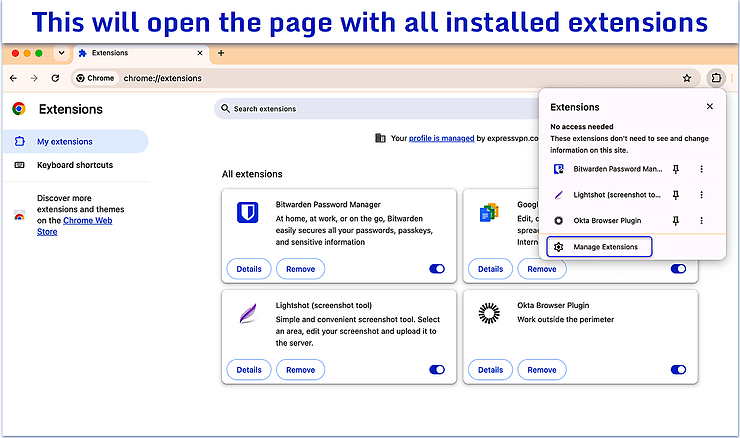Open a new tab with the plus button
740x438 pixels.
(x=221, y=53)
